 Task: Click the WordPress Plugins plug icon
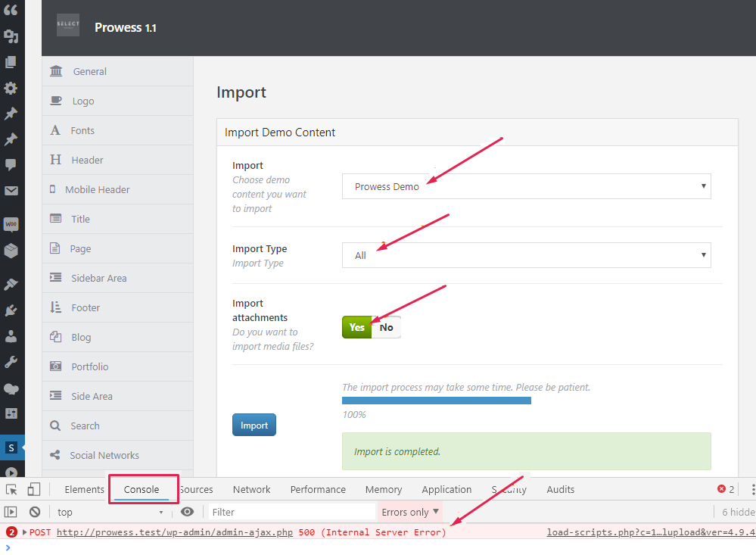tap(11, 310)
